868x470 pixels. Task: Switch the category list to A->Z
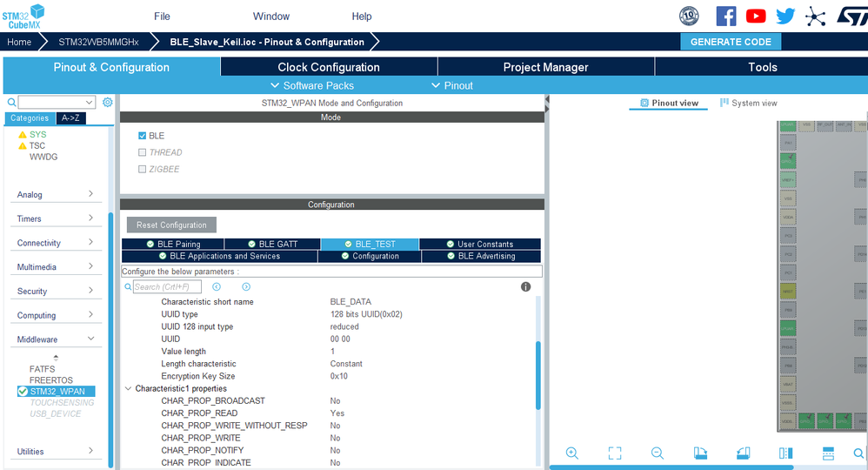[x=70, y=118]
